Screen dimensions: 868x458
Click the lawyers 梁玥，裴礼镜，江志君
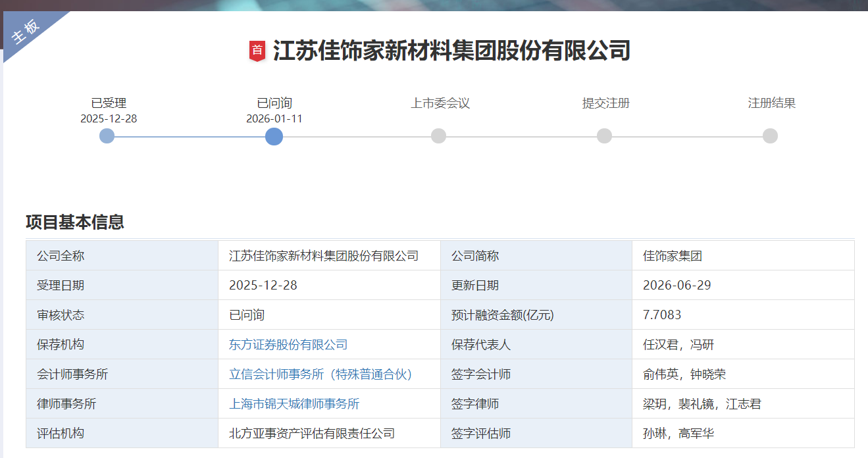tap(702, 404)
